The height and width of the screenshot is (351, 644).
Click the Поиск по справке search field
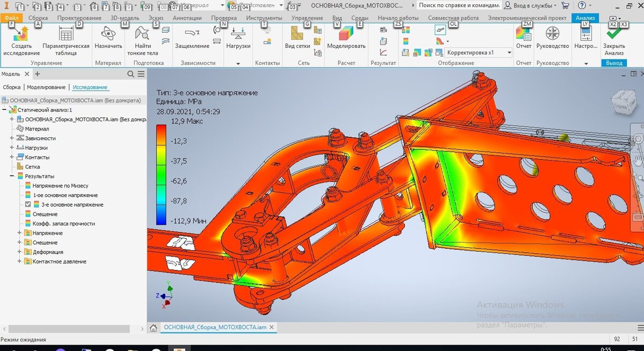tap(459, 5)
